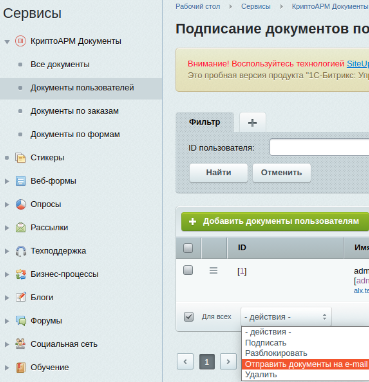The width and height of the screenshot is (369, 382).
Task: Uncheck the Для всех checkbox
Action: [189, 317]
